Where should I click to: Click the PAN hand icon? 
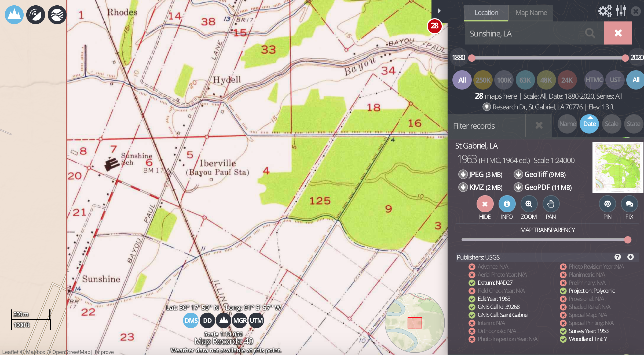coord(551,204)
